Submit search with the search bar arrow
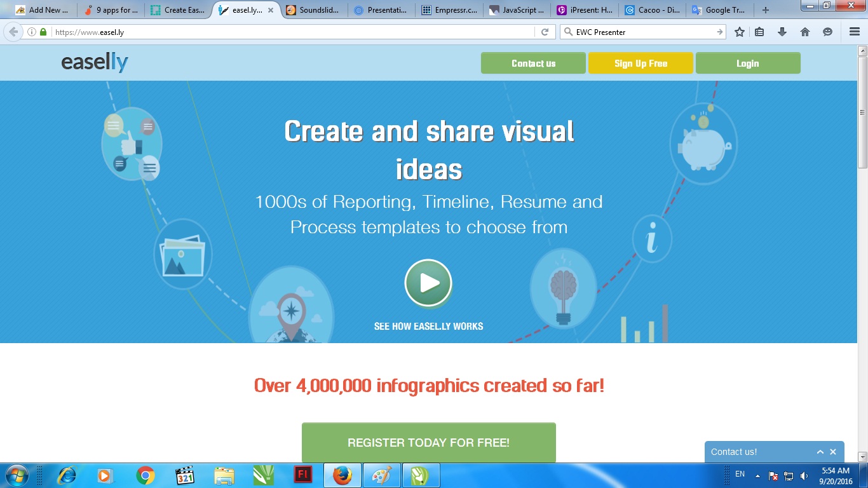The width and height of the screenshot is (868, 488). click(720, 32)
